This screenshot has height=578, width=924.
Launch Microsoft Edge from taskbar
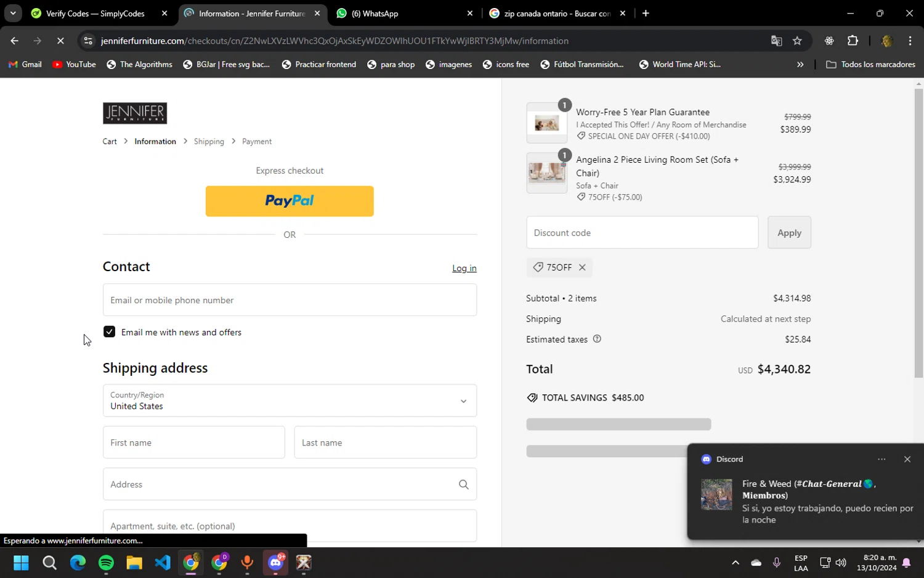point(78,563)
